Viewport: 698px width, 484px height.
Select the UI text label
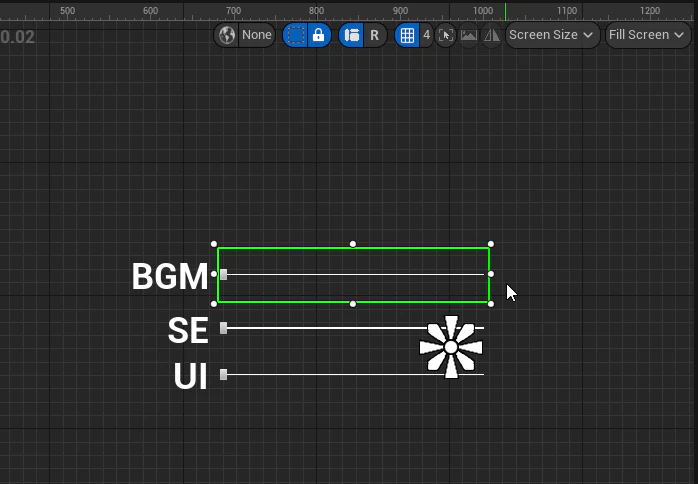[191, 376]
